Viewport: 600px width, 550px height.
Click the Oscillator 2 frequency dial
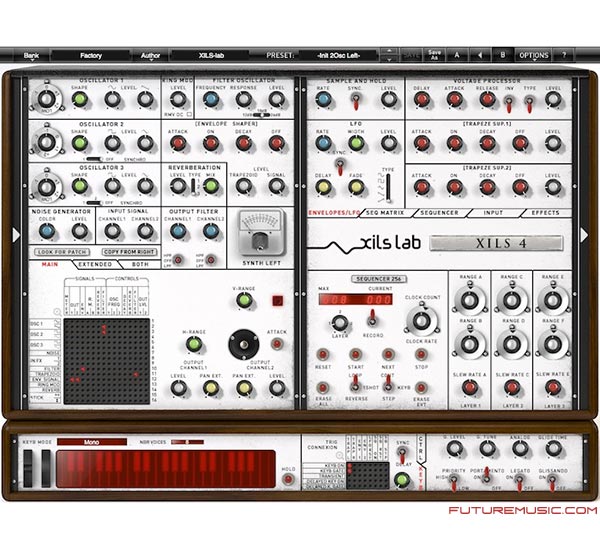pyautogui.click(x=46, y=142)
